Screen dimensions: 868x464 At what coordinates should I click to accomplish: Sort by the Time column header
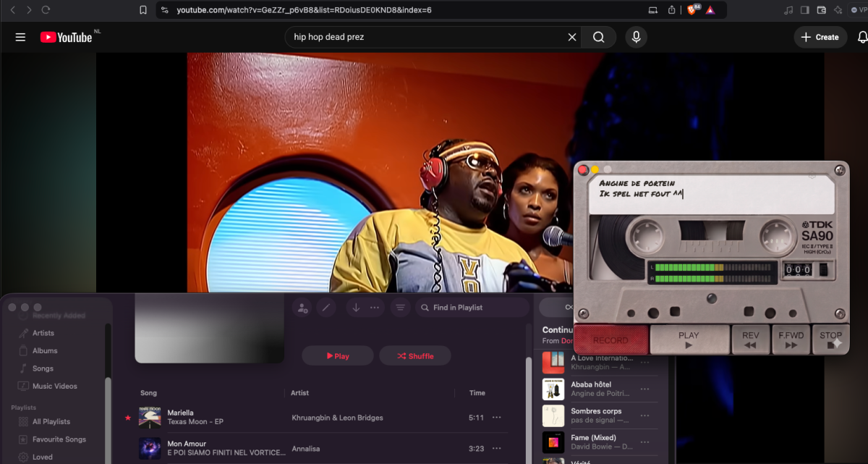pos(477,393)
